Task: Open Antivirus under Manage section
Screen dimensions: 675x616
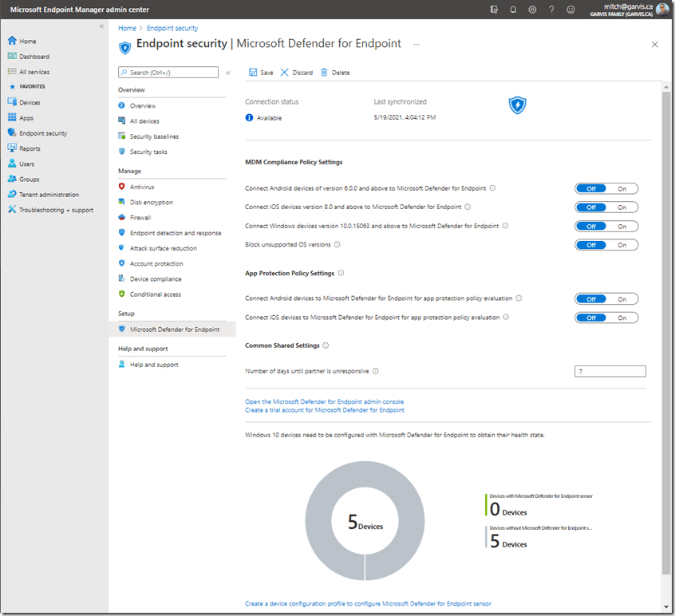Action: [x=142, y=187]
